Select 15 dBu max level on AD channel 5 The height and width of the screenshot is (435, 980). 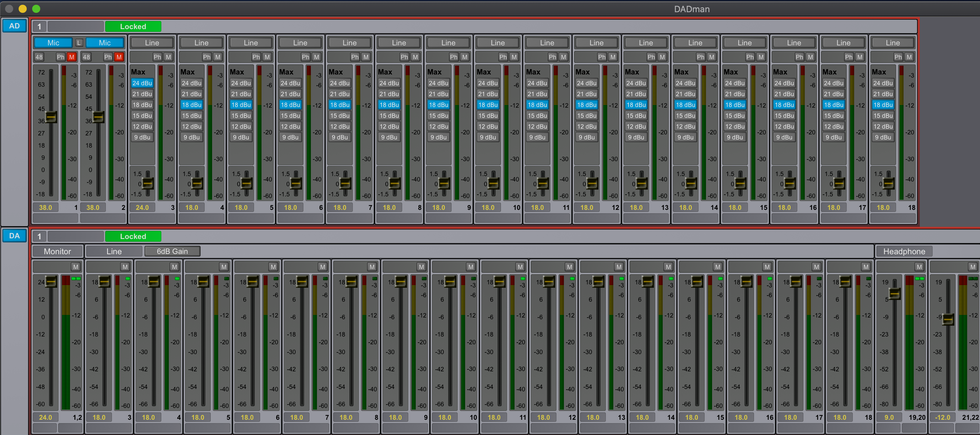pyautogui.click(x=241, y=116)
